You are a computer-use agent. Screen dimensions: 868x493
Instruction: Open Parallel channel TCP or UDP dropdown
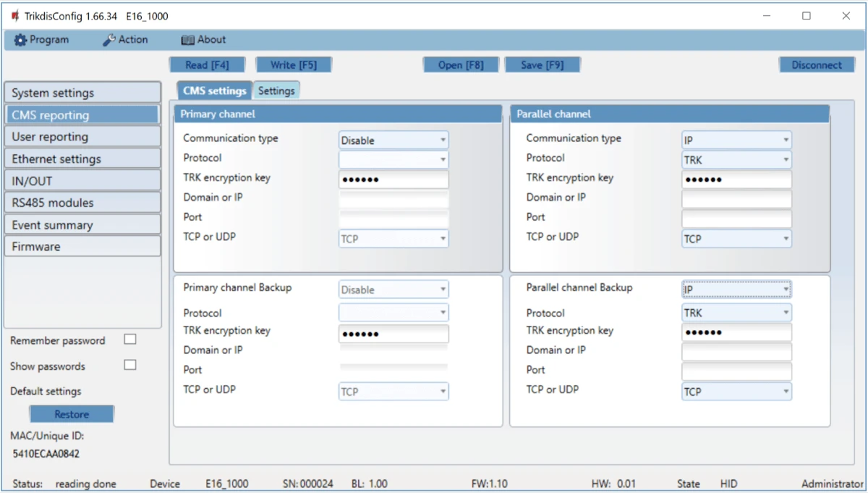pyautogui.click(x=736, y=239)
